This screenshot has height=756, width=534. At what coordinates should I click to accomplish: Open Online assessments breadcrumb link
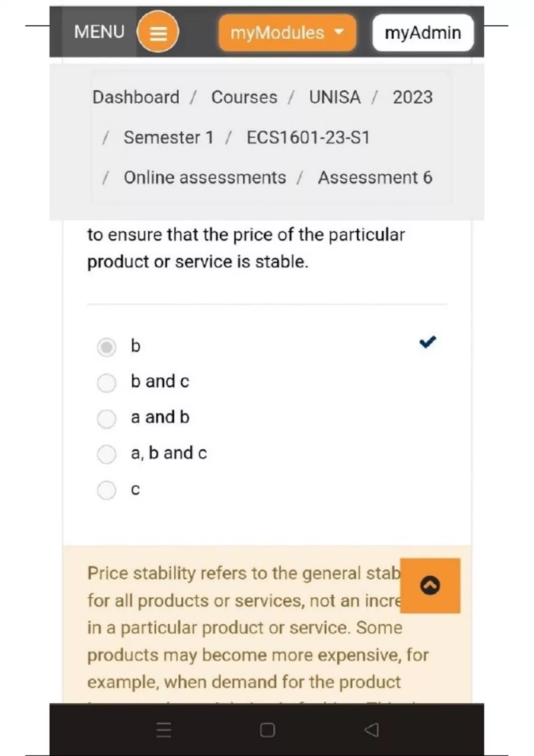click(x=205, y=177)
